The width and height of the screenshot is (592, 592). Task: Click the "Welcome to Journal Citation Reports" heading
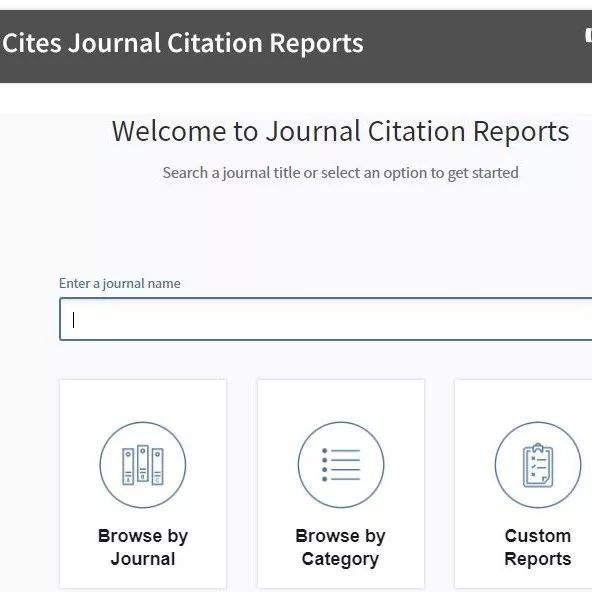click(x=341, y=131)
